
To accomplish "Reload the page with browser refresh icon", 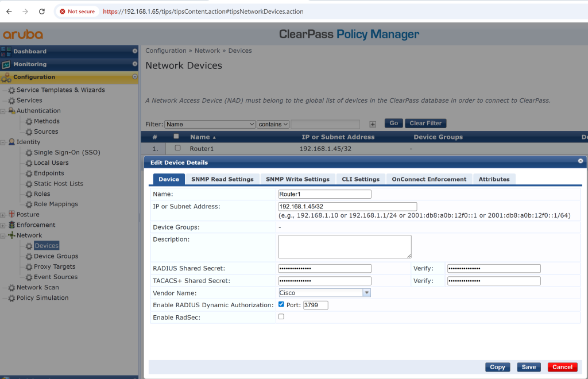I will tap(41, 11).
